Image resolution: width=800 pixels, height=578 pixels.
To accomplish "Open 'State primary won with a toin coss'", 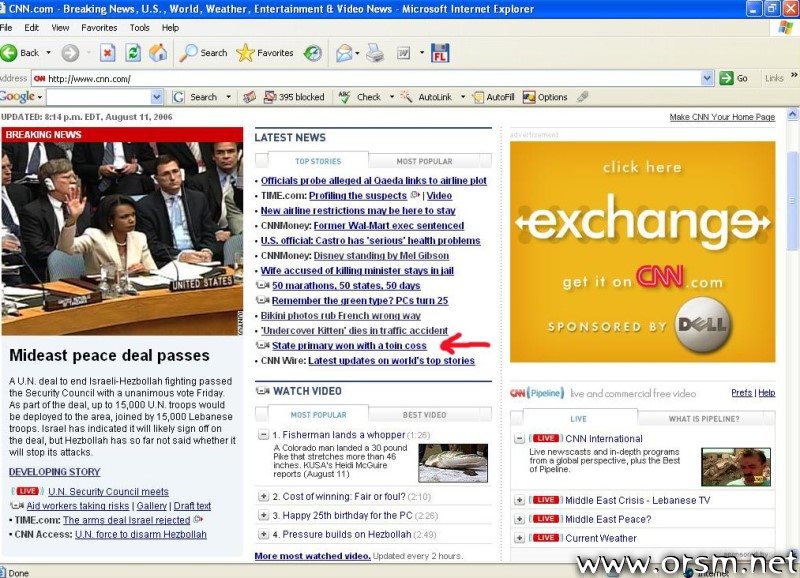I will point(349,345).
